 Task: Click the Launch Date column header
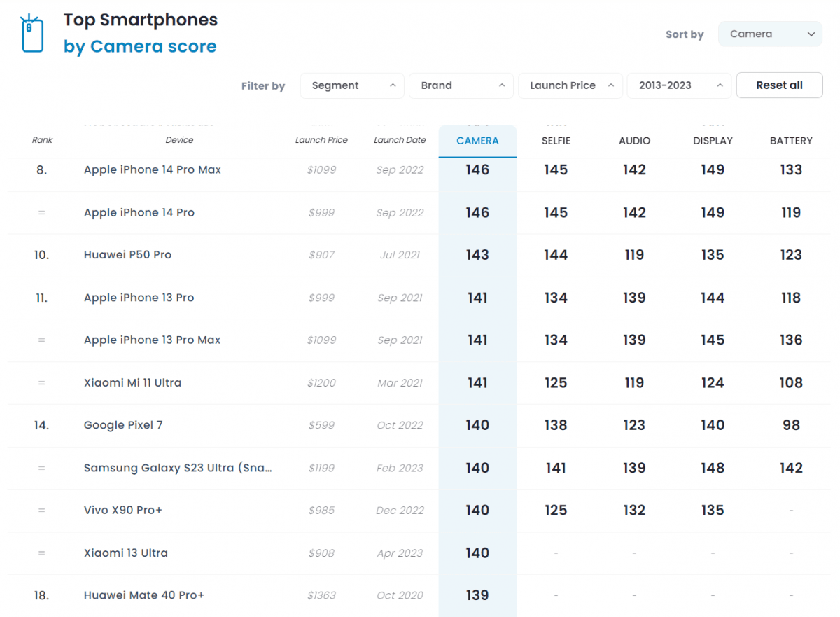(x=400, y=140)
